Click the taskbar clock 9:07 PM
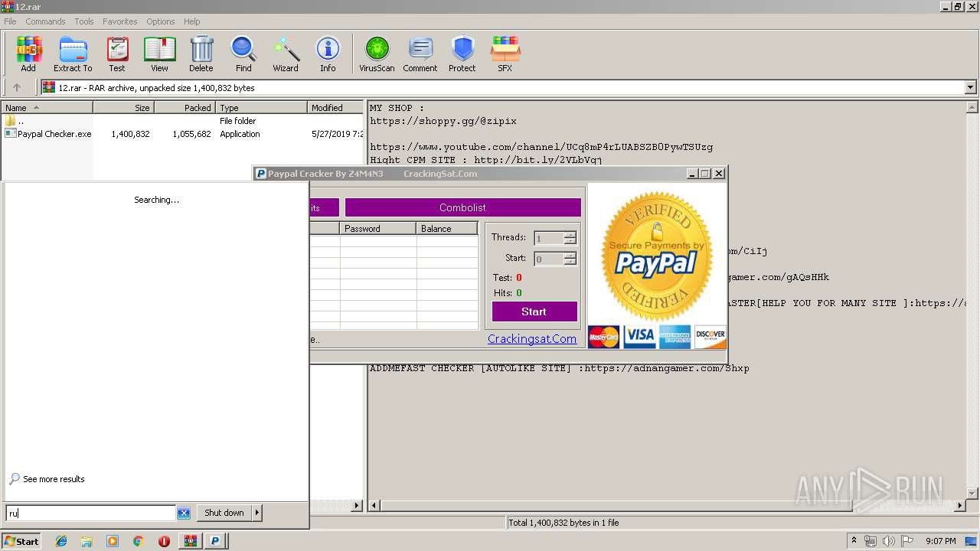Viewport: 980px width, 551px height. tap(940, 541)
